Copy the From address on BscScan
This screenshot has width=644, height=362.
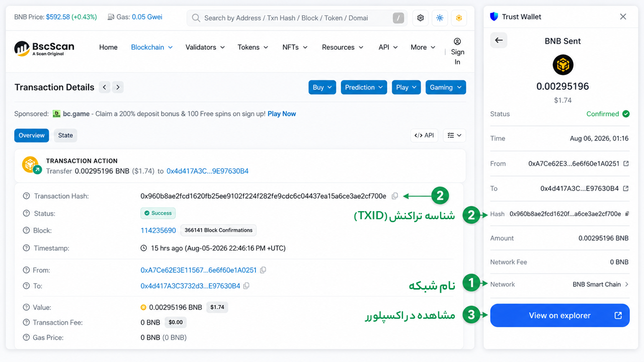click(x=263, y=270)
